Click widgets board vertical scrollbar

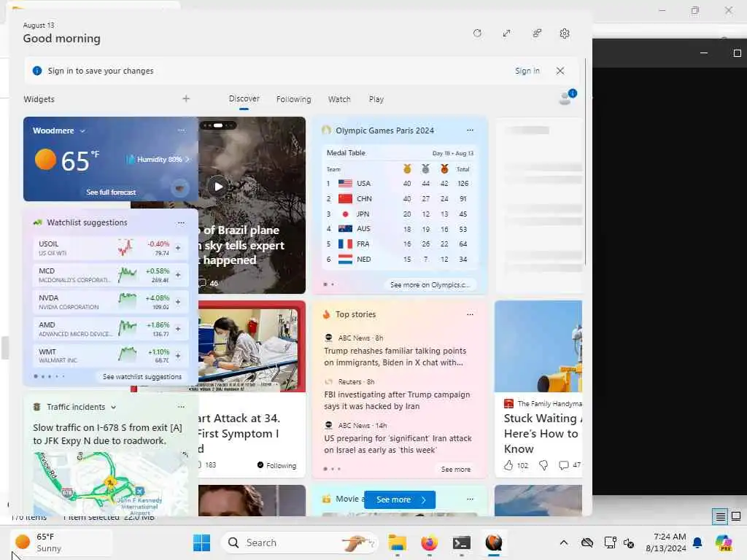point(586,162)
